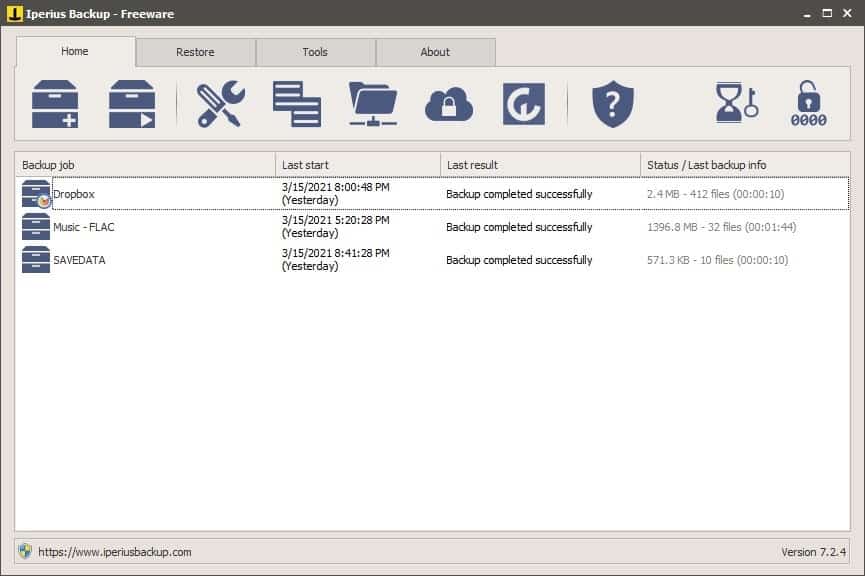
Task: Switch to the Restore tab
Action: point(195,51)
